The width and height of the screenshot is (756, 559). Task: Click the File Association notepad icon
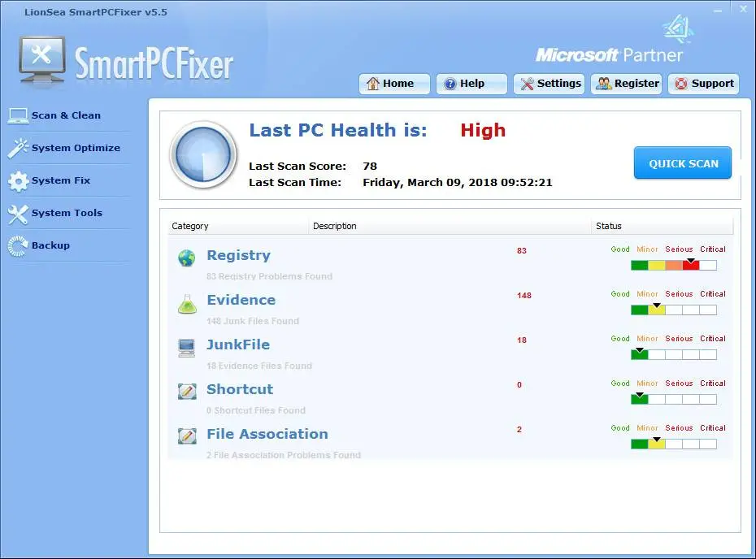pyautogui.click(x=187, y=436)
